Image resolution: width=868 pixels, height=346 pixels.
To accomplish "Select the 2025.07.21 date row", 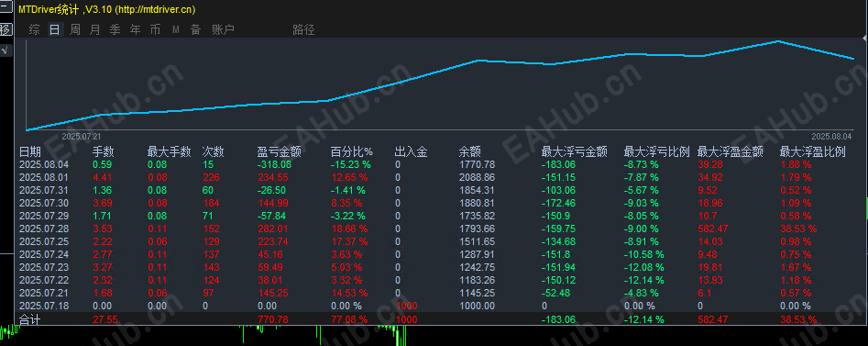I will click(44, 293).
